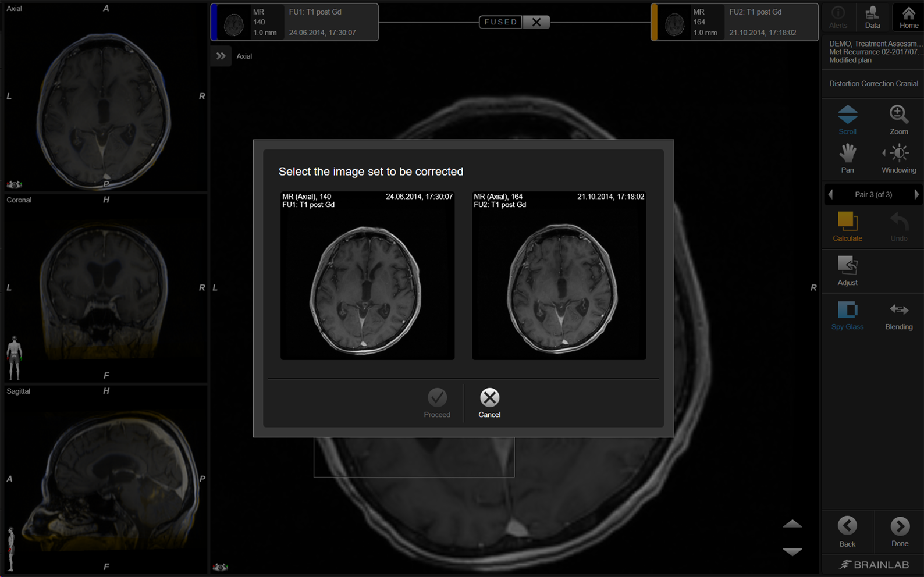This screenshot has width=924, height=577.
Task: Select the Zoom tool
Action: click(x=898, y=120)
